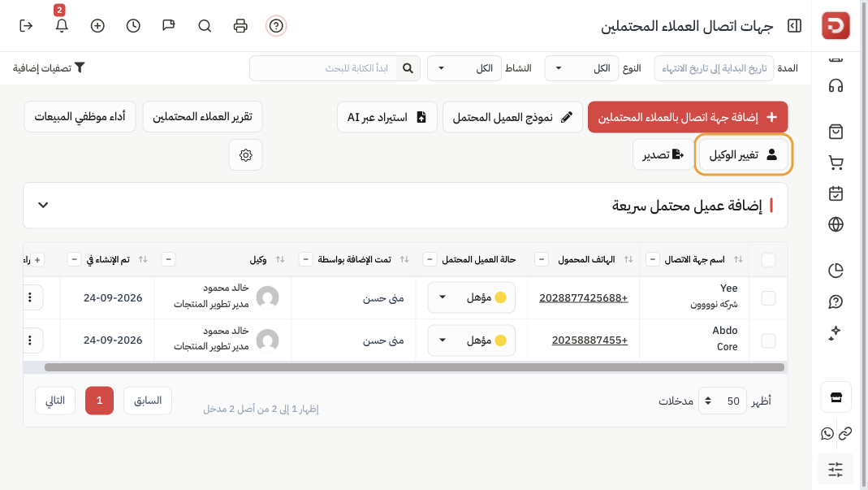Click the تصدير export button
This screenshot has width=868, height=490.
[x=663, y=154]
